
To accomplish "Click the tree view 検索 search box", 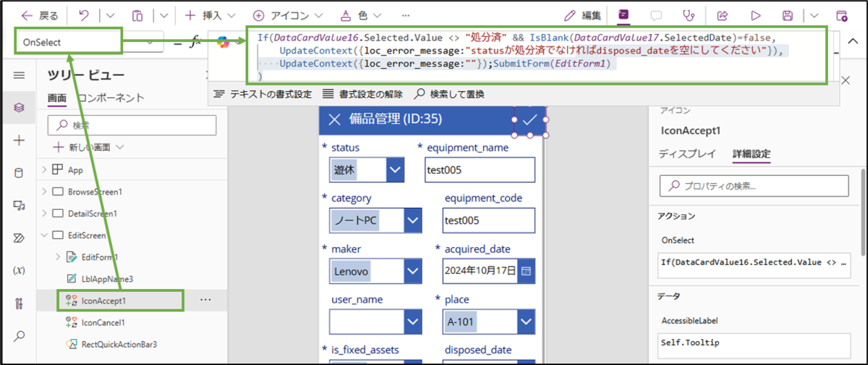I will click(132, 125).
